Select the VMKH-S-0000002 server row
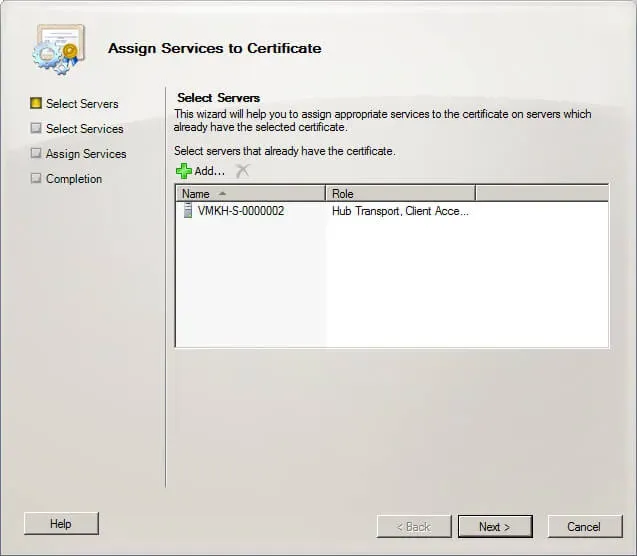This screenshot has height=556, width=637. click(x=392, y=211)
